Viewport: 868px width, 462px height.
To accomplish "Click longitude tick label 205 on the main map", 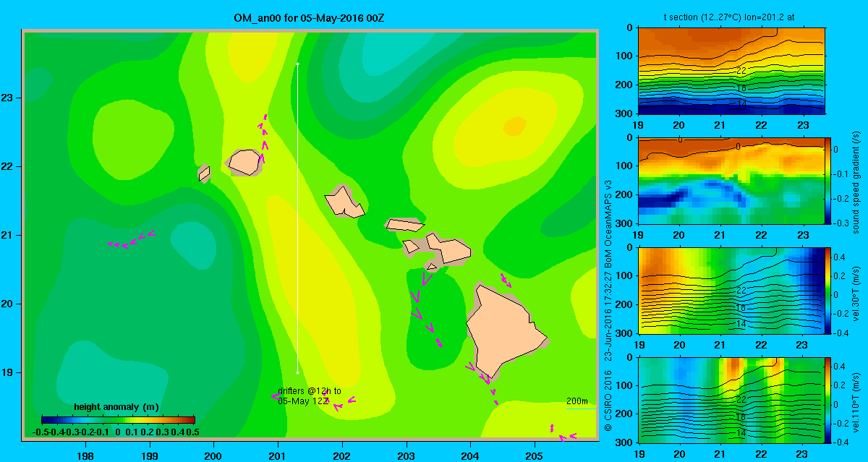I will pyautogui.click(x=535, y=455).
